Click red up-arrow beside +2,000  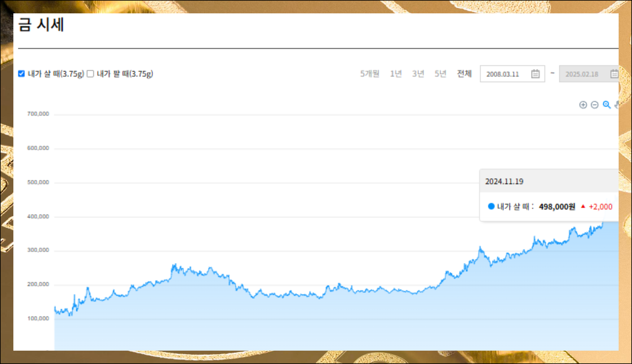pyautogui.click(x=583, y=206)
